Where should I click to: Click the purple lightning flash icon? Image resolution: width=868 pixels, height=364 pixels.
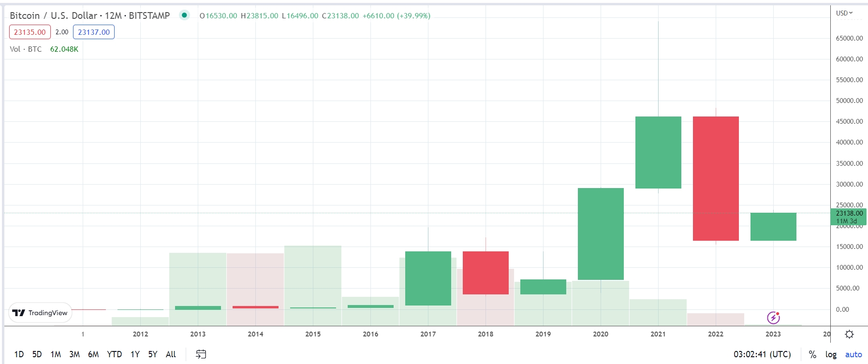[773, 318]
